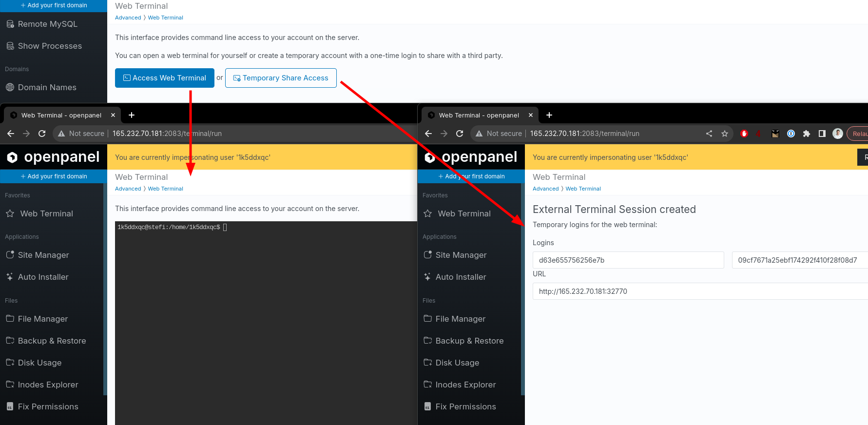Open red stop-hand adblock extension
This screenshot has height=425, width=868.
pos(744,134)
